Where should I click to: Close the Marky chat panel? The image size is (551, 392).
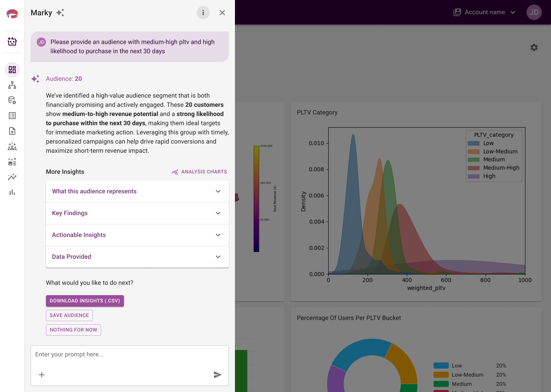222,13
